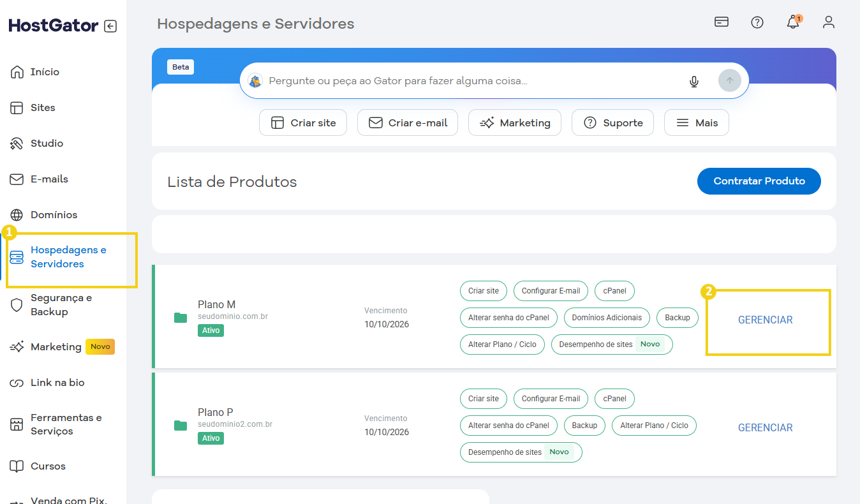Open the notifications bell icon
The height and width of the screenshot is (504, 860).
click(793, 22)
